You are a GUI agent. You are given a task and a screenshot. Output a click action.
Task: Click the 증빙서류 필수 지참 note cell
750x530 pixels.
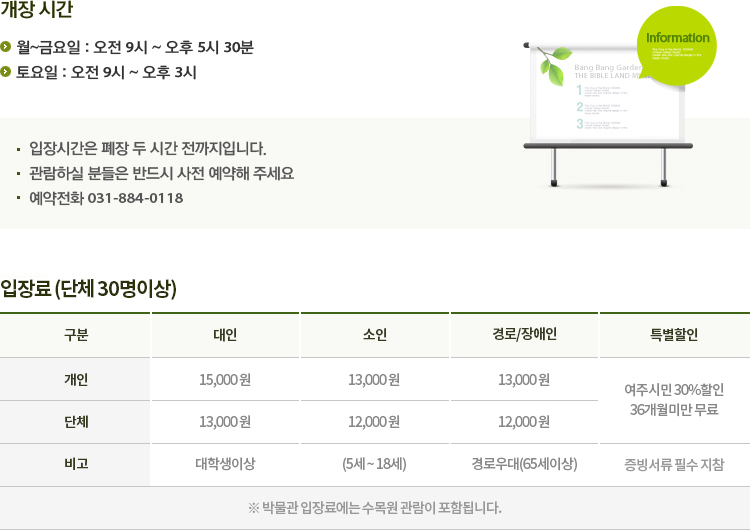coord(674,465)
